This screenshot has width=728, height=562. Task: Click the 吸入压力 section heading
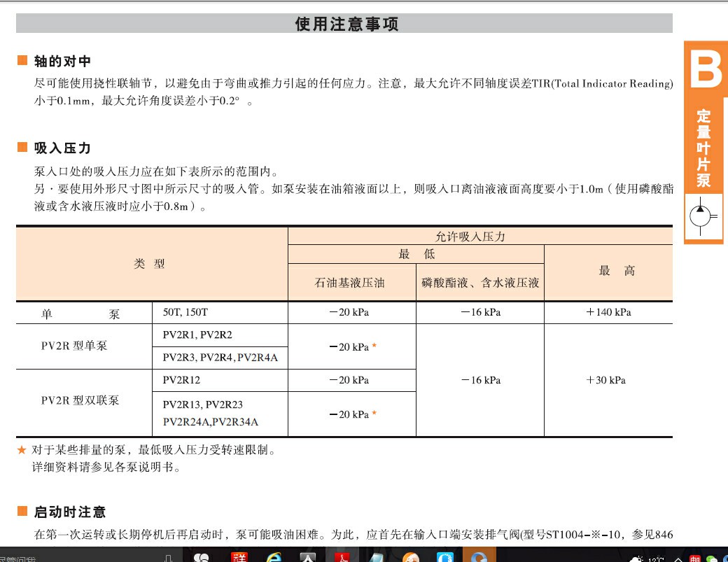click(x=62, y=148)
